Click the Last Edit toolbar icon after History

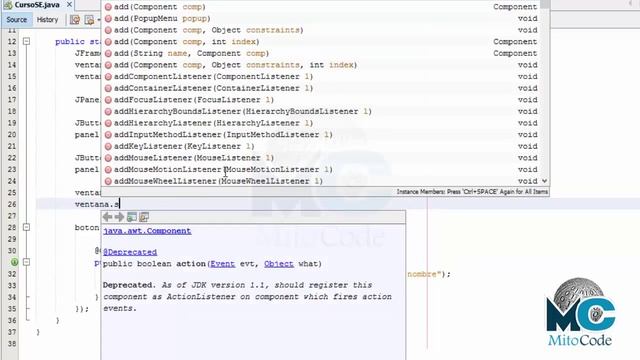click(75, 20)
